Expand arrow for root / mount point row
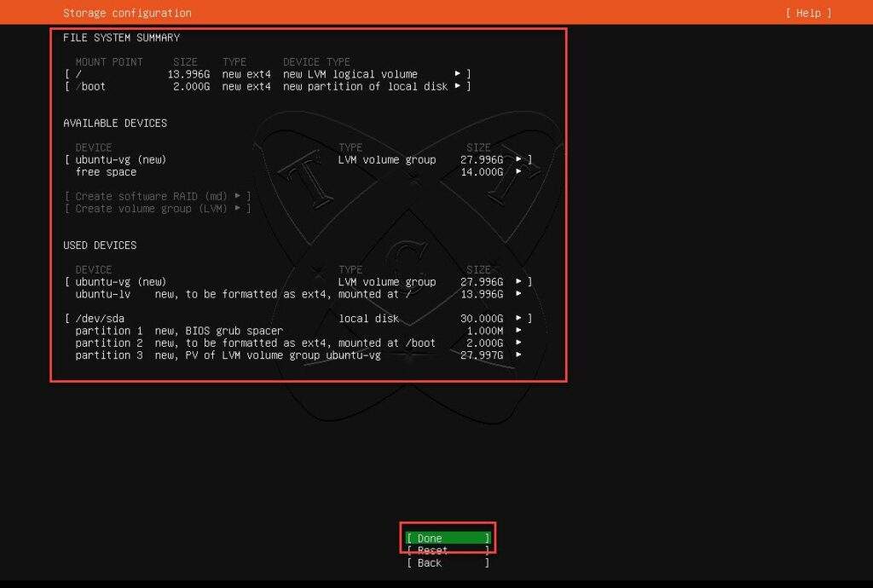 pyautogui.click(x=458, y=73)
